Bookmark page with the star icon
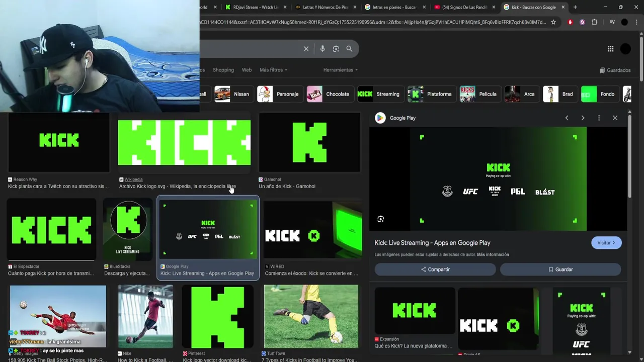 553,22
